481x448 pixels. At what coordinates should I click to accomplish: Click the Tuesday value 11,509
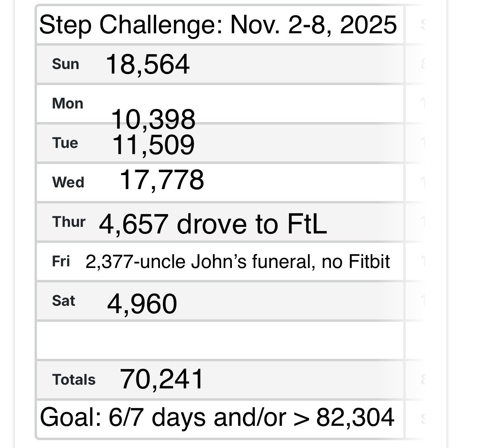pos(153,145)
